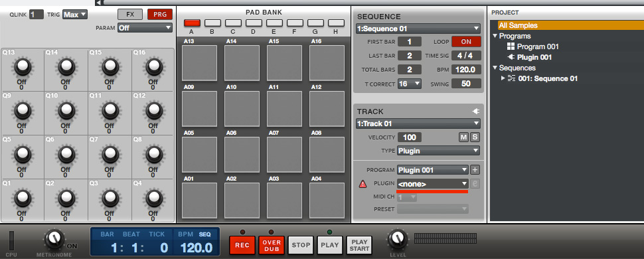Screen dimensions: 644x259
Task: Trigger pad A08
Action: click(x=327, y=155)
